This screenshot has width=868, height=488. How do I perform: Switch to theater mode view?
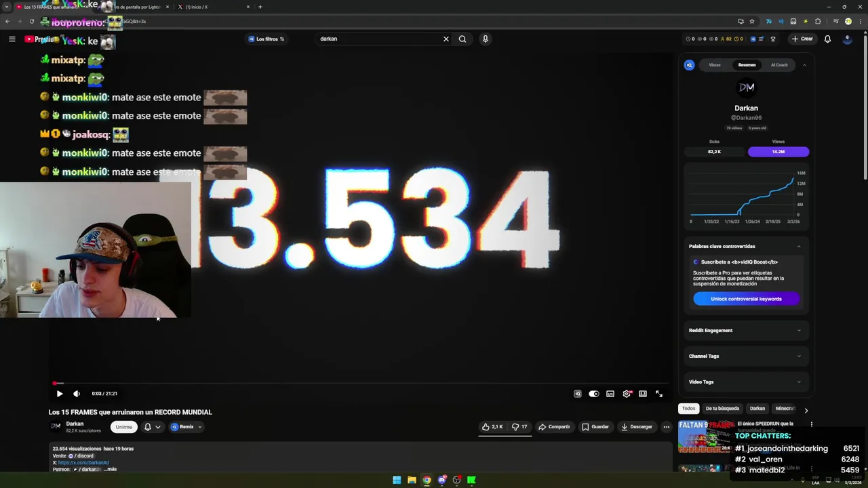(x=643, y=394)
